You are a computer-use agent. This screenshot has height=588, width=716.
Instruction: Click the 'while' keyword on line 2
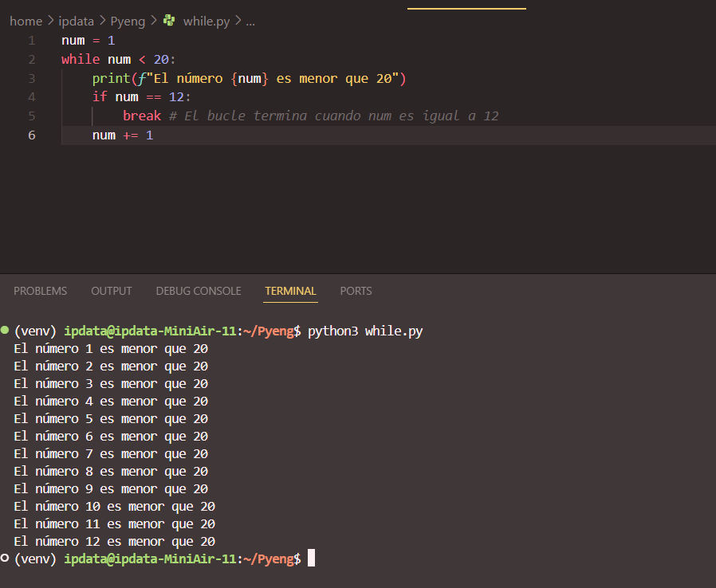coord(81,59)
